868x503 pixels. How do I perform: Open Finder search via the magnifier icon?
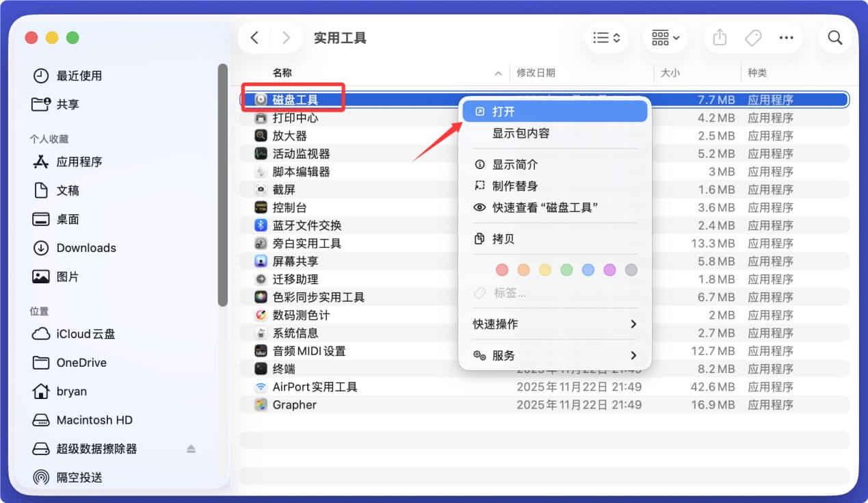tap(834, 38)
